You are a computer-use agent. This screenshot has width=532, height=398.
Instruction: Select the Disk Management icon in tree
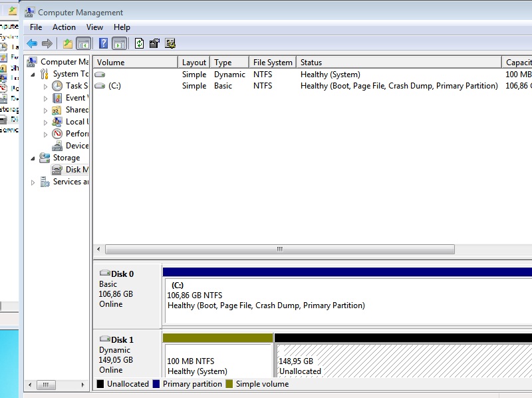[x=57, y=170]
